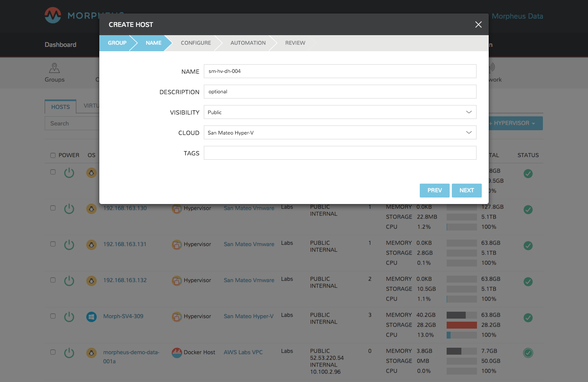This screenshot has height=382, width=588.
Task: Click the Hypervisor type icon for Morph-SV4-309
Action: (176, 317)
